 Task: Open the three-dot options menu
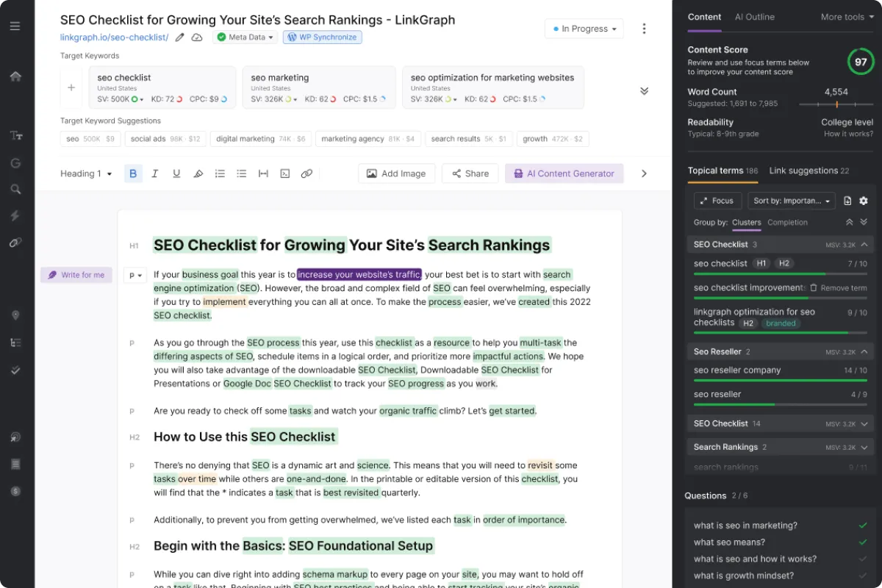644,29
